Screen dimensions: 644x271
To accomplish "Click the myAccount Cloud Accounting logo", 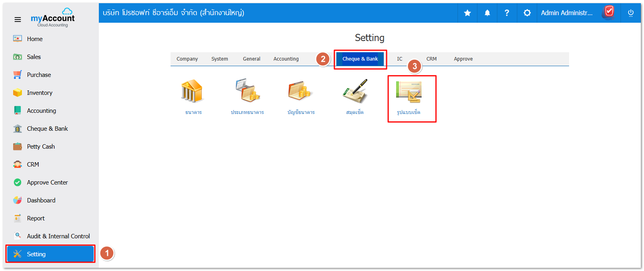I will [x=53, y=18].
